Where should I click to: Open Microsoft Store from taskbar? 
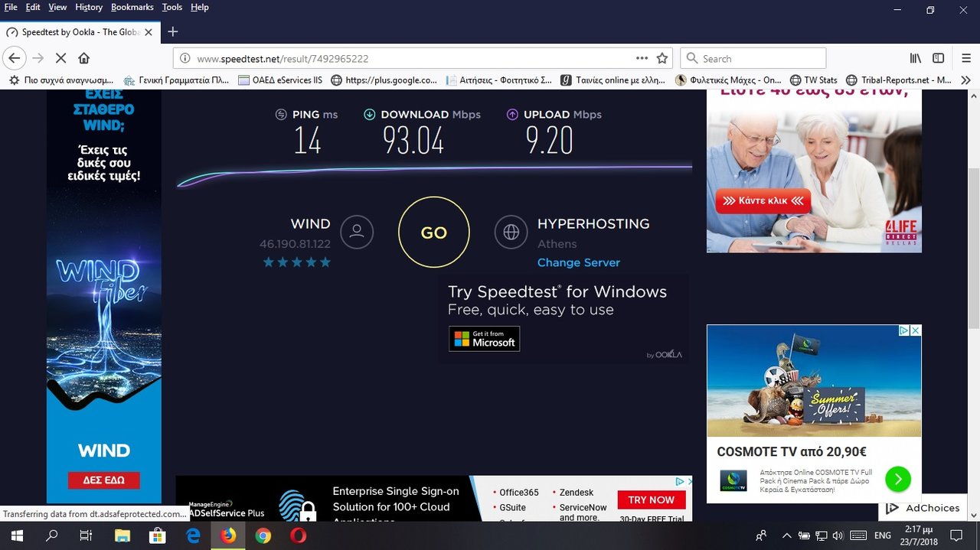coord(158,535)
